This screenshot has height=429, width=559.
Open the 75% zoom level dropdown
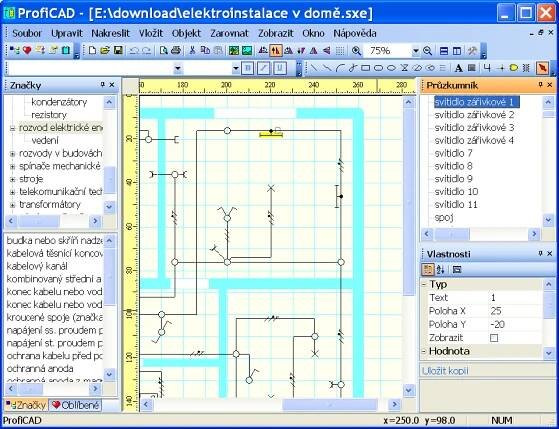416,51
